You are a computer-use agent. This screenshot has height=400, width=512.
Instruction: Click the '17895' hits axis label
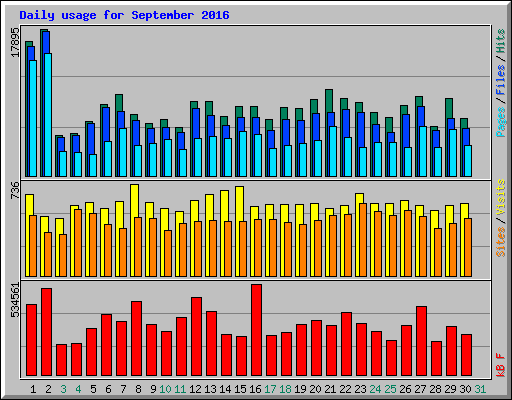[x=15, y=43]
